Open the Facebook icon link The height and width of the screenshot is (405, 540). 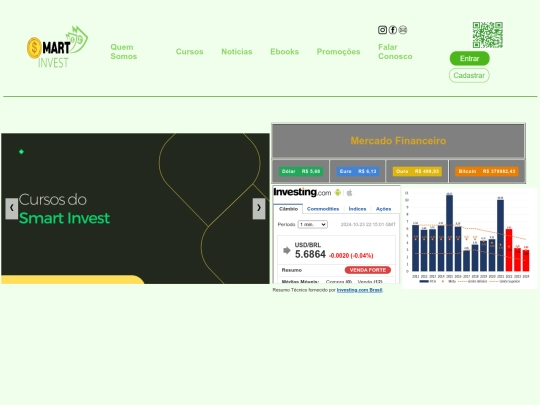tap(393, 30)
